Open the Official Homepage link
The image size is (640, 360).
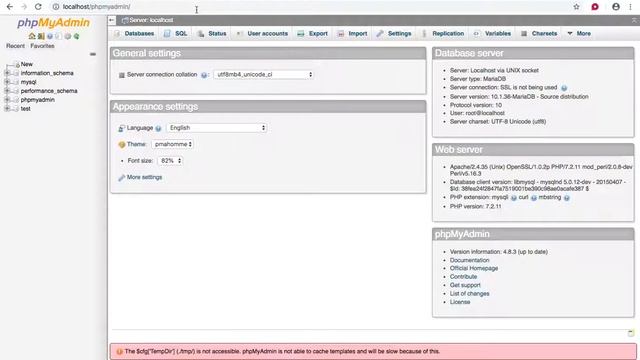point(474,268)
